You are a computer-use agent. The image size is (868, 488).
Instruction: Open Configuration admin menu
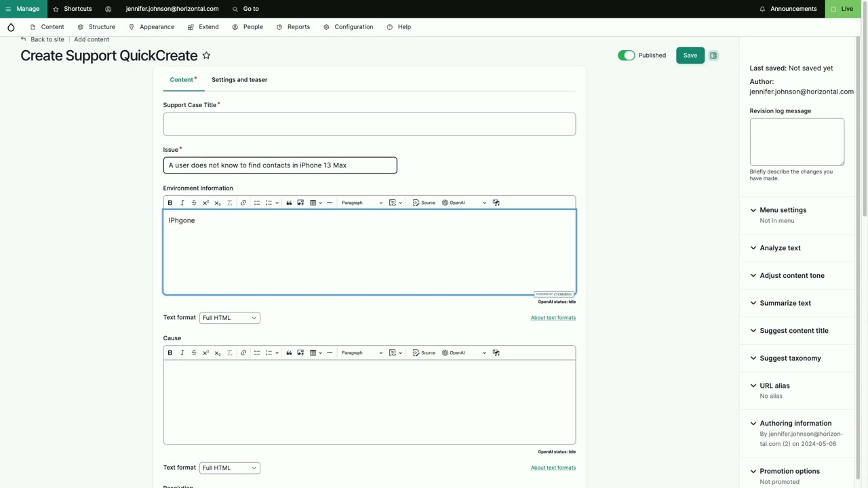pyautogui.click(x=348, y=27)
